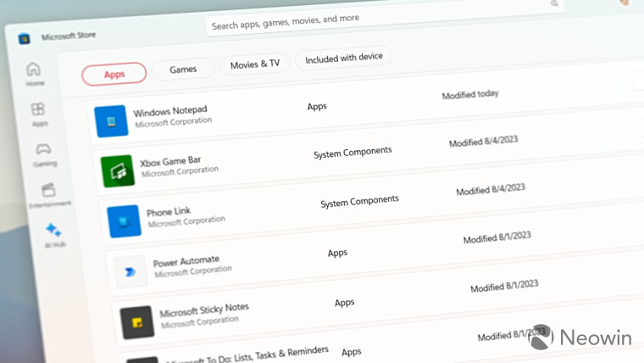The image size is (644, 363).
Task: Go to Gaming in the sidebar
Action: click(43, 151)
